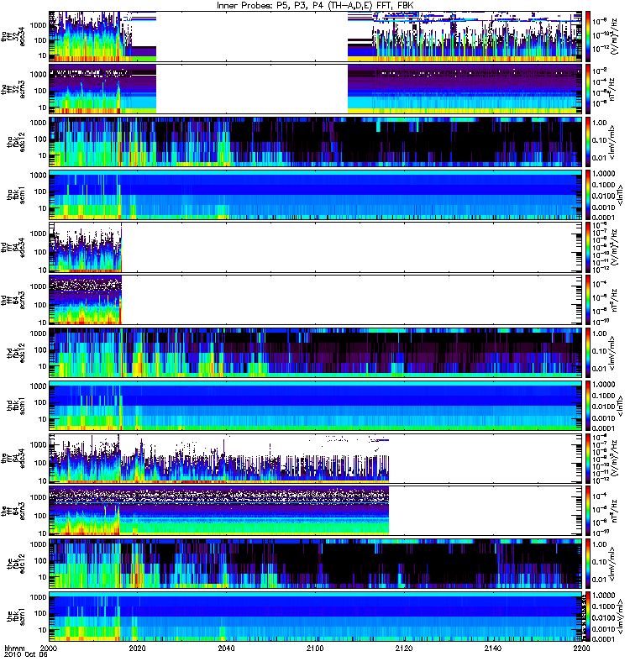This screenshot has width=630, height=672.
Task: Click the 'the fbk edc12' y-axis label
Action: [15, 564]
